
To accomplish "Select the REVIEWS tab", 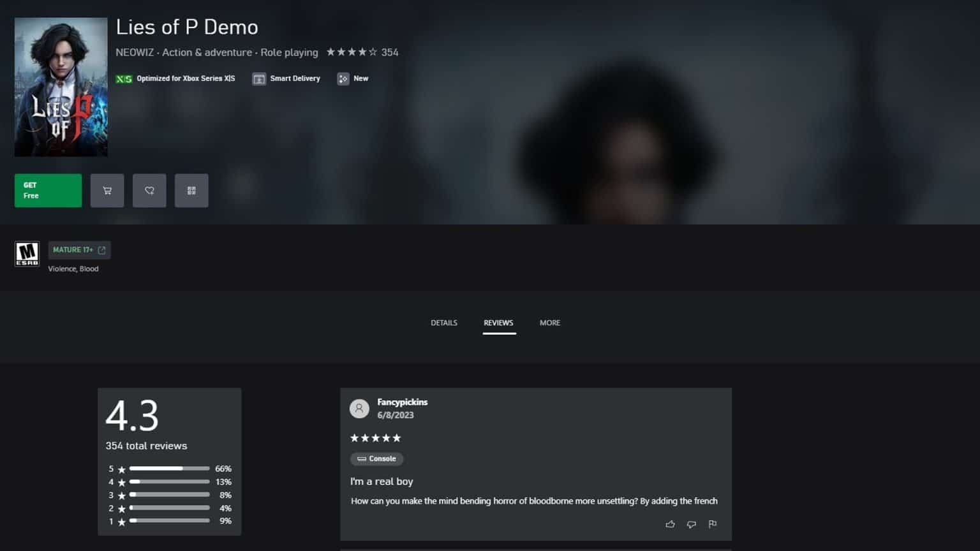I will [x=498, y=323].
